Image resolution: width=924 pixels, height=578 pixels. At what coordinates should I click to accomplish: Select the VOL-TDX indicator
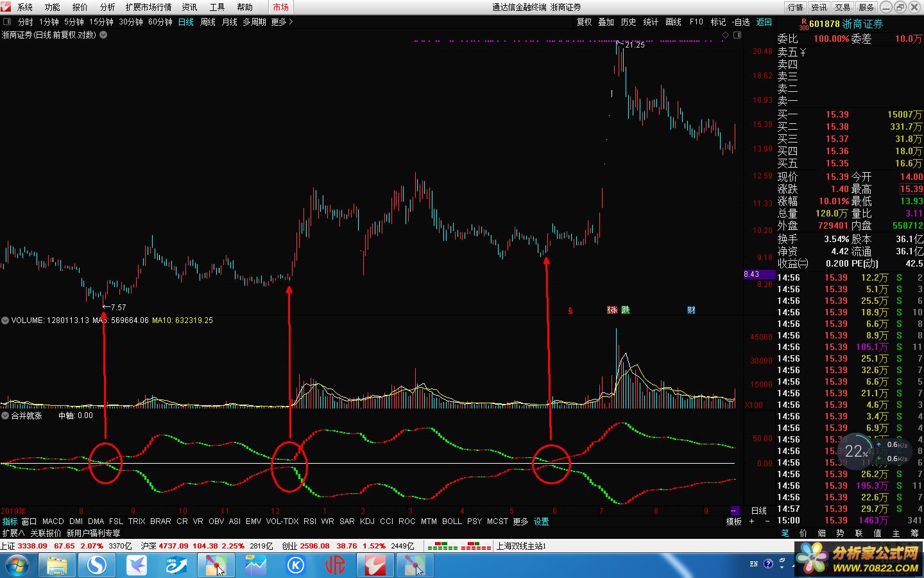click(x=282, y=521)
